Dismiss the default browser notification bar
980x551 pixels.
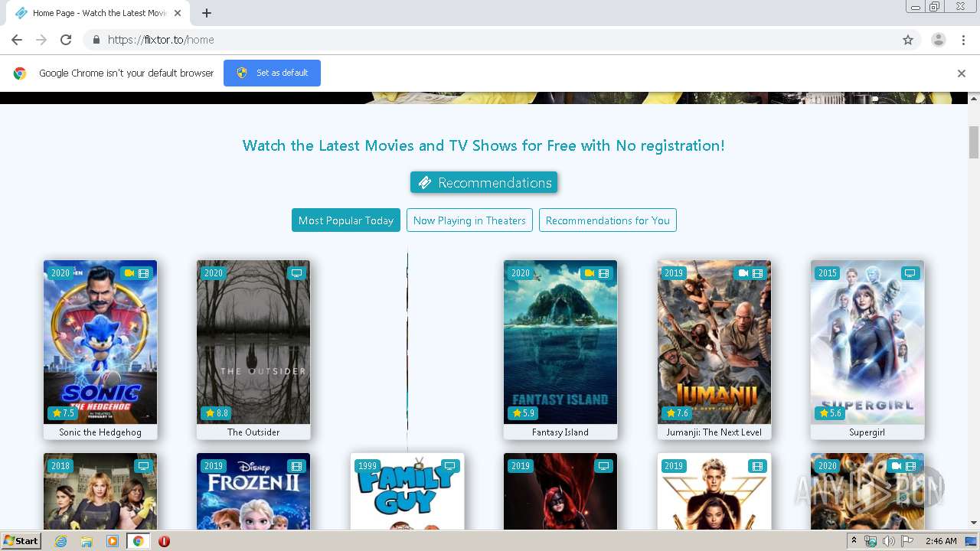[x=962, y=73]
